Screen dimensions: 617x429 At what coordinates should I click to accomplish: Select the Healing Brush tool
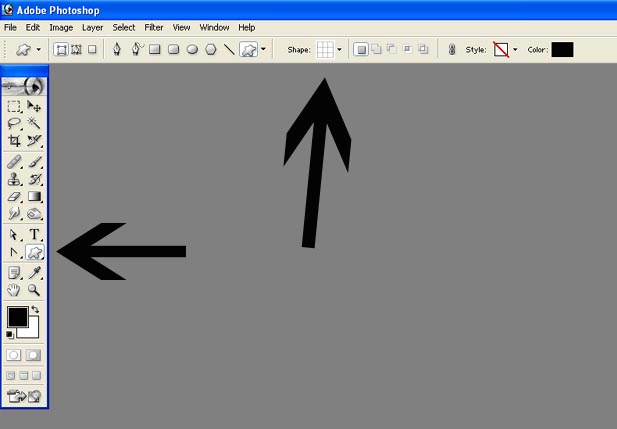pyautogui.click(x=14, y=162)
